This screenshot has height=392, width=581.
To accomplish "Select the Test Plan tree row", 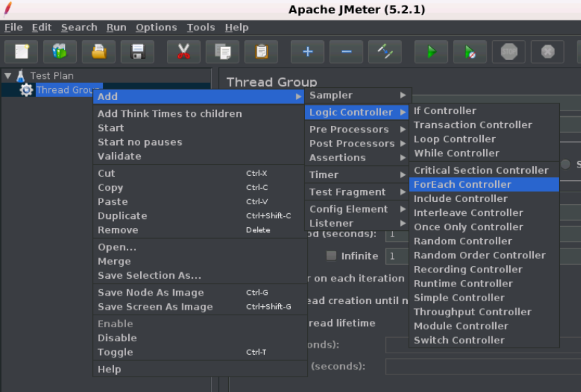I will (52, 76).
